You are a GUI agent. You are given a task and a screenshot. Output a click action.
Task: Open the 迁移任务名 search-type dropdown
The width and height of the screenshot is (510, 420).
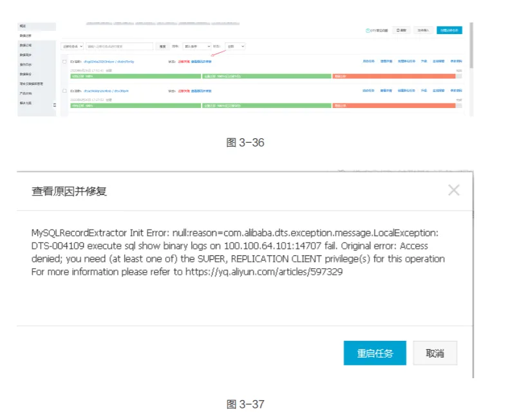click(x=72, y=46)
